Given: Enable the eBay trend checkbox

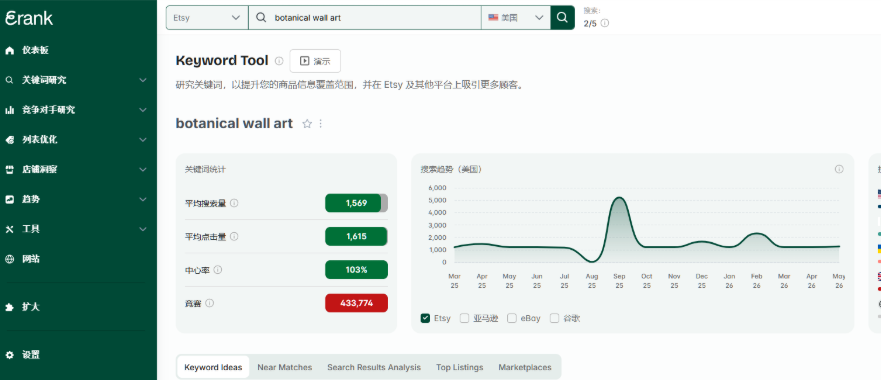Looking at the screenshot, I should point(512,318).
